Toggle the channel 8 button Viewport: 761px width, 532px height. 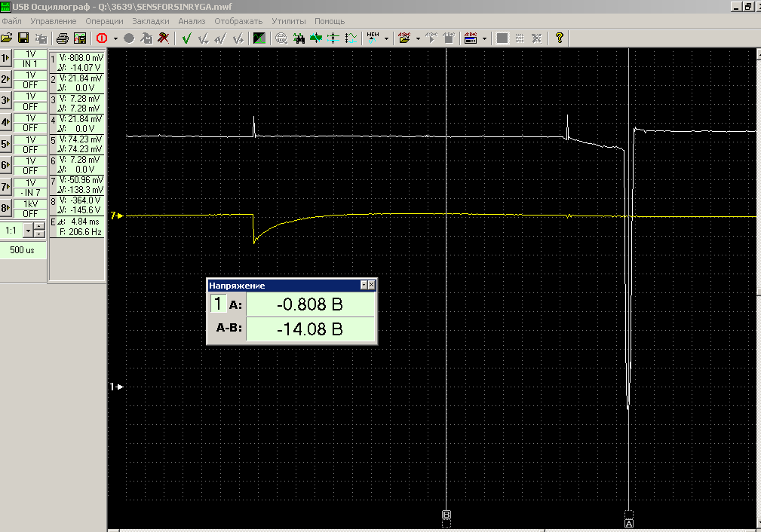coord(6,209)
